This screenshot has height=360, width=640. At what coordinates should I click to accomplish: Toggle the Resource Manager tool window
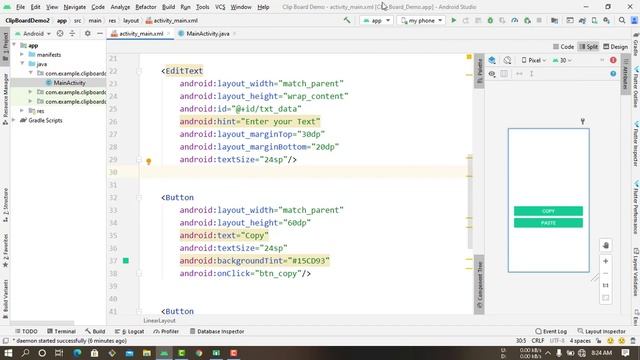click(5, 99)
